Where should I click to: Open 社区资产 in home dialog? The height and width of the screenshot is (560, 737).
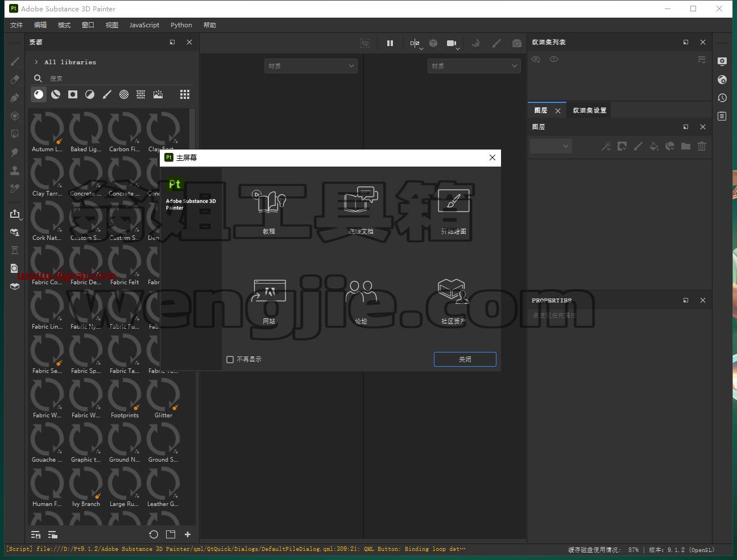pos(453,301)
